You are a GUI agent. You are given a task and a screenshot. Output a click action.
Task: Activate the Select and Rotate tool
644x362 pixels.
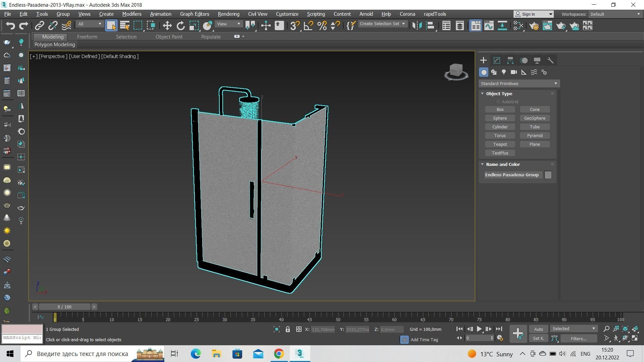click(x=180, y=26)
